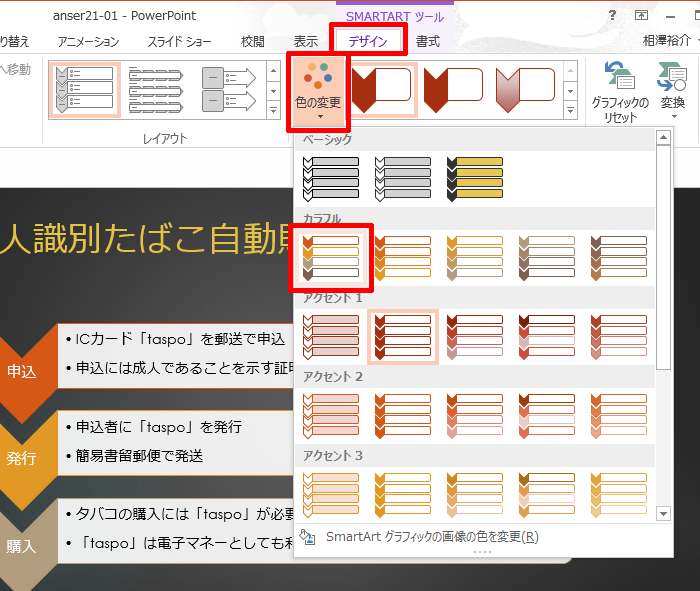Switch to the 書式 tab
Viewport: 700px width, 591px height.
[428, 41]
